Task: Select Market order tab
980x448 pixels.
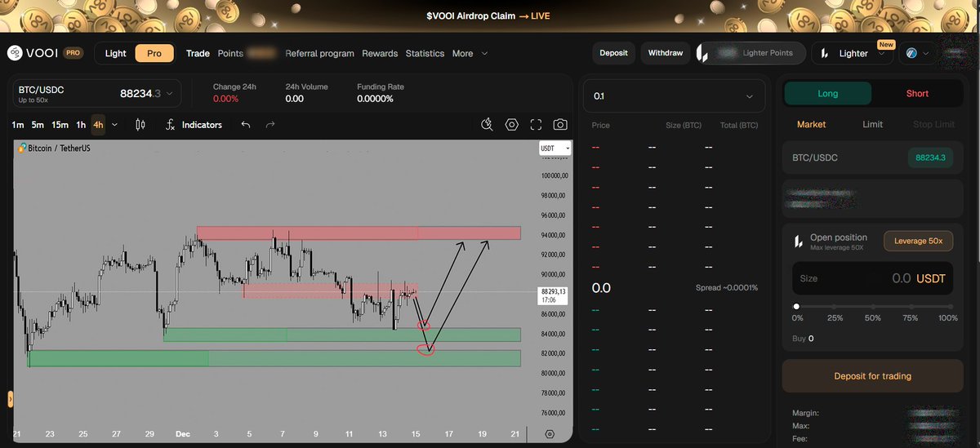Action: [811, 125]
